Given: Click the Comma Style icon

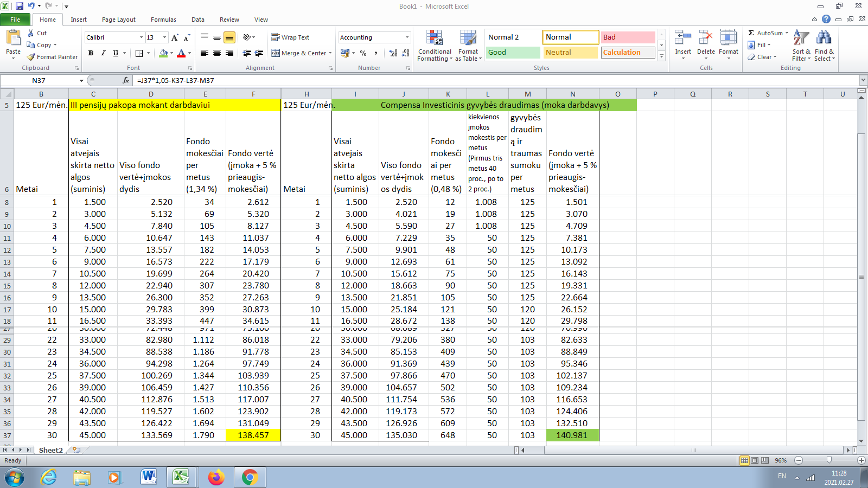Looking at the screenshot, I should [x=375, y=53].
